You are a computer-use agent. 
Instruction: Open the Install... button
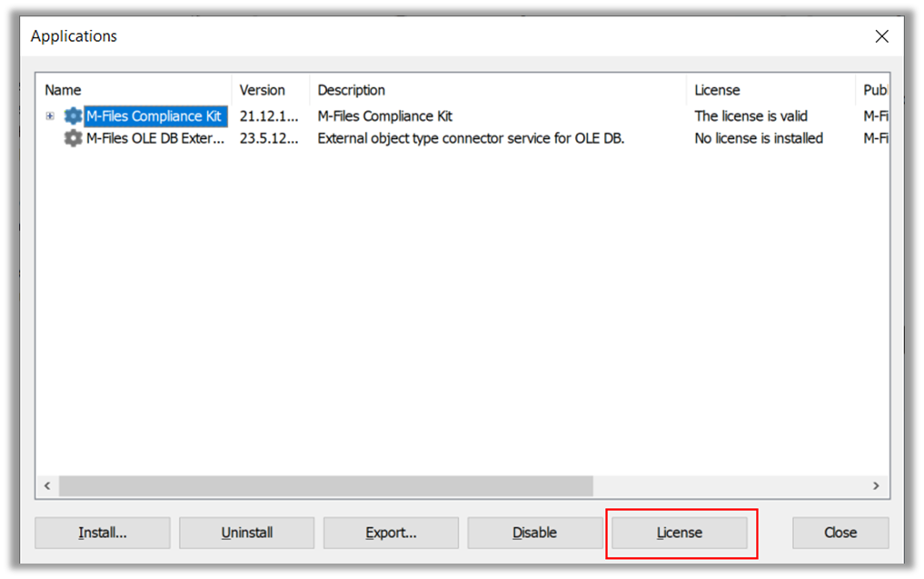[x=103, y=533]
